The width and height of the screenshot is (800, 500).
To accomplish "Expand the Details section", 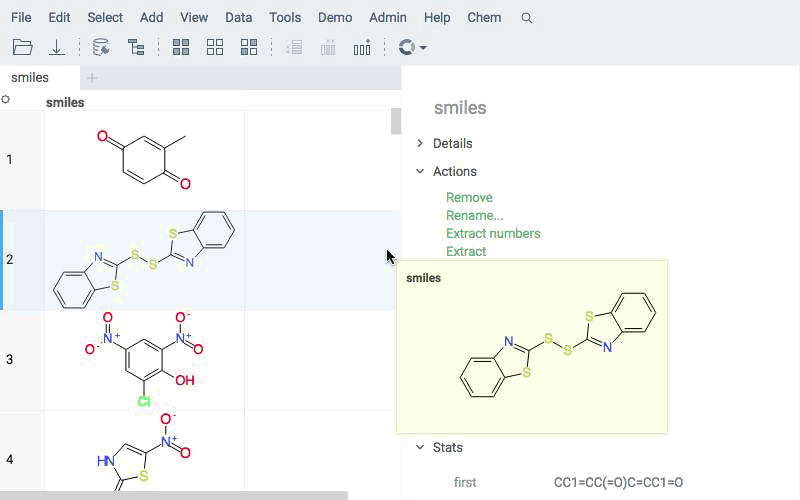I will [420, 143].
